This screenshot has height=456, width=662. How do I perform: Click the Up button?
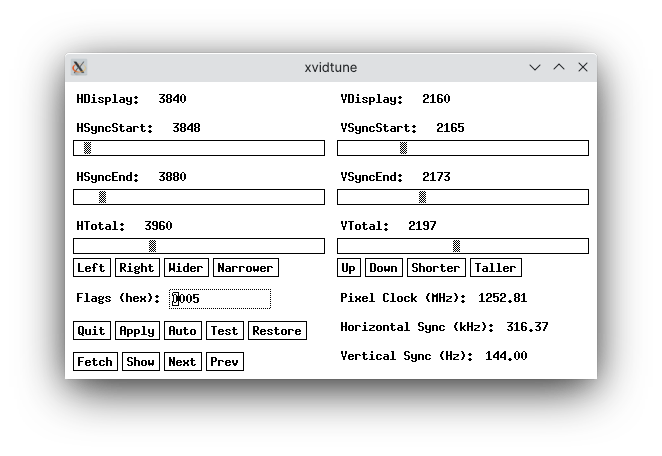click(349, 268)
